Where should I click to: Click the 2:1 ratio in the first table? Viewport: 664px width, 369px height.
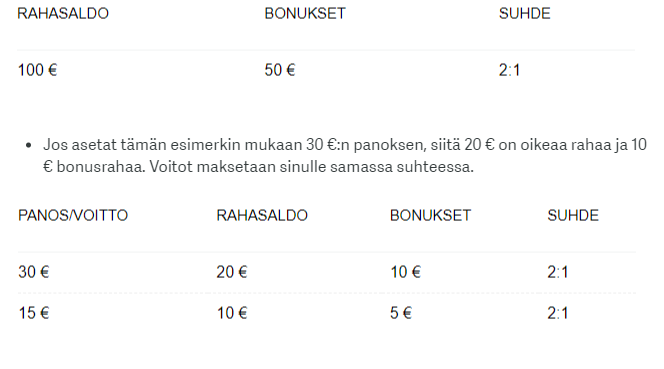click(x=509, y=70)
